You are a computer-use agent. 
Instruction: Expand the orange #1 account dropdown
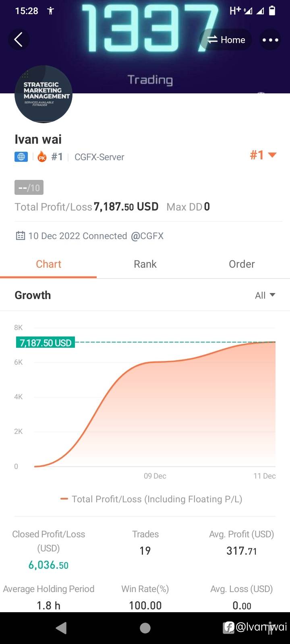(x=263, y=155)
